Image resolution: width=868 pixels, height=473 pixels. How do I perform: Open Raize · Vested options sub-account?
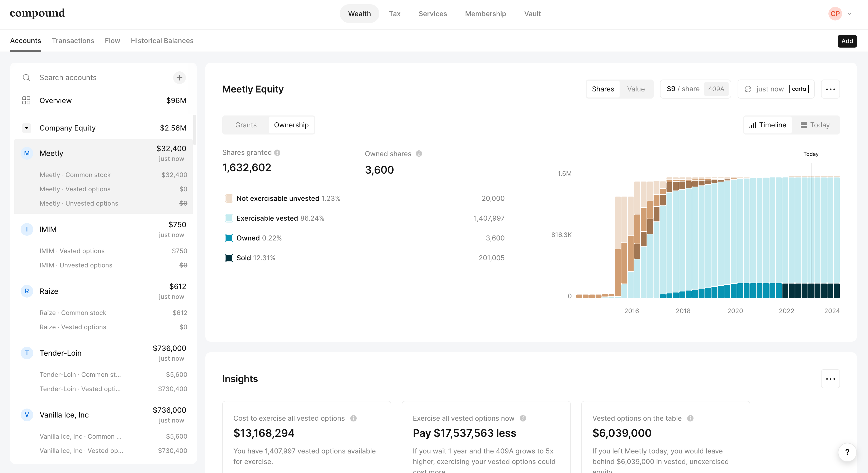pyautogui.click(x=103, y=327)
